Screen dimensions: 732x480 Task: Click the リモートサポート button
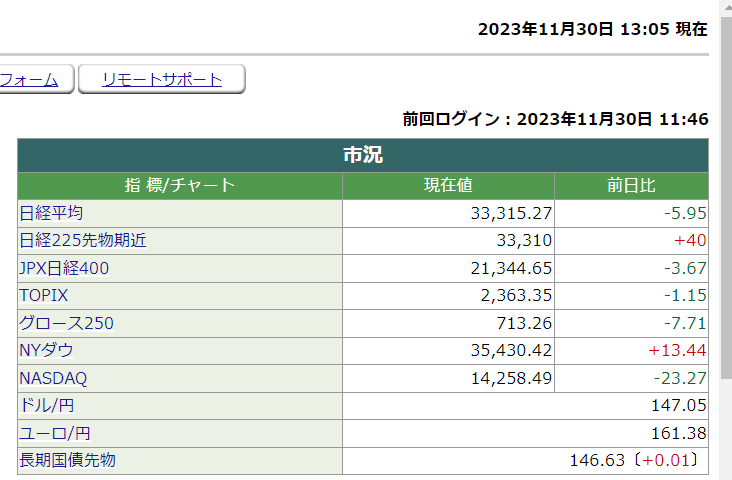pos(161,80)
